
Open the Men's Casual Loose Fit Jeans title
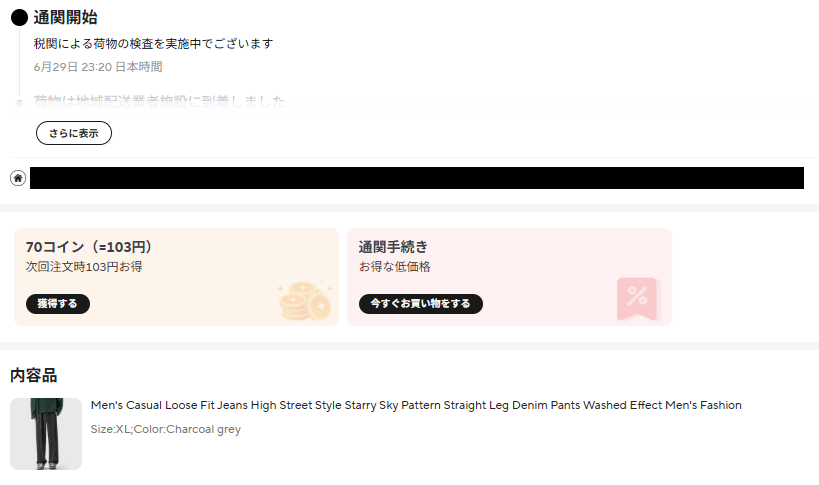[x=416, y=405]
